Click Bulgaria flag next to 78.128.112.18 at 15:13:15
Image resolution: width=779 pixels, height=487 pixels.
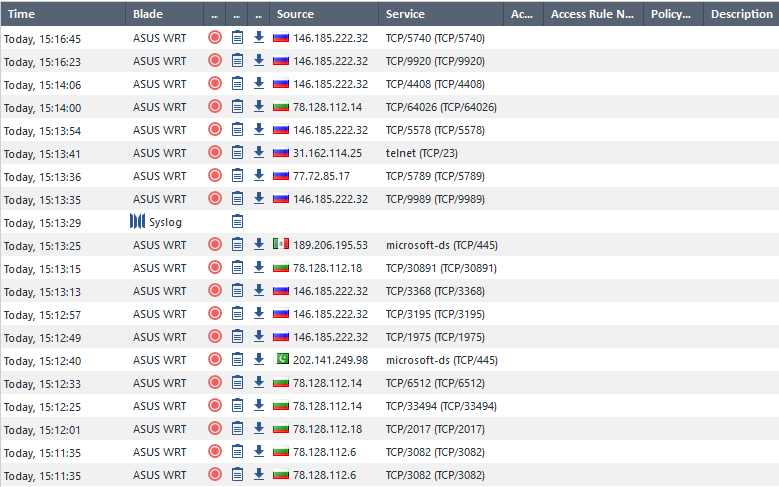pyautogui.click(x=281, y=268)
